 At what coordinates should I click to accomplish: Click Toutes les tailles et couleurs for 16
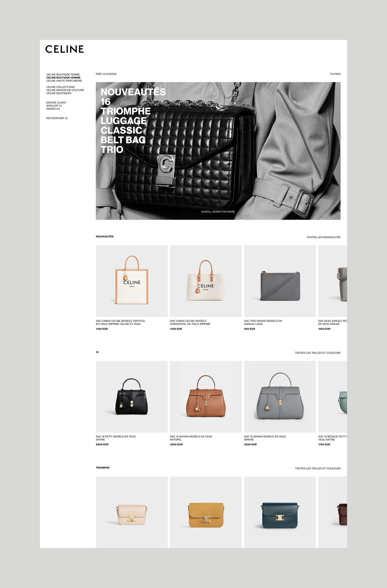[318, 353]
